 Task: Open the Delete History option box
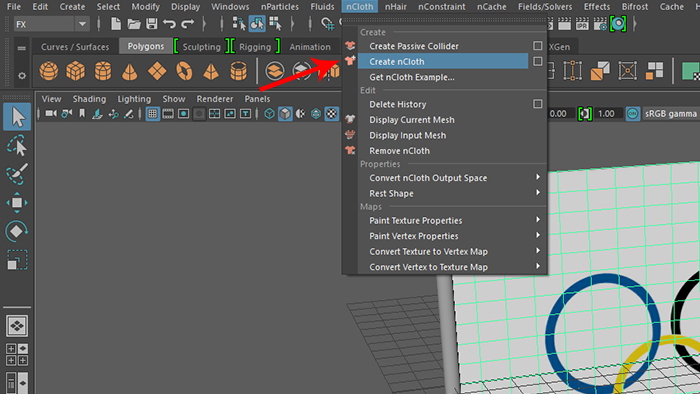tap(538, 104)
